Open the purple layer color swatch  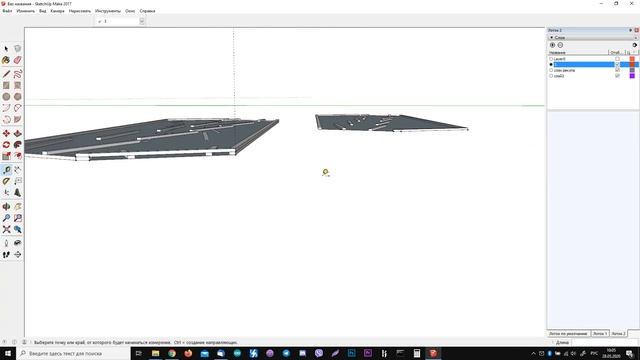coord(632,76)
